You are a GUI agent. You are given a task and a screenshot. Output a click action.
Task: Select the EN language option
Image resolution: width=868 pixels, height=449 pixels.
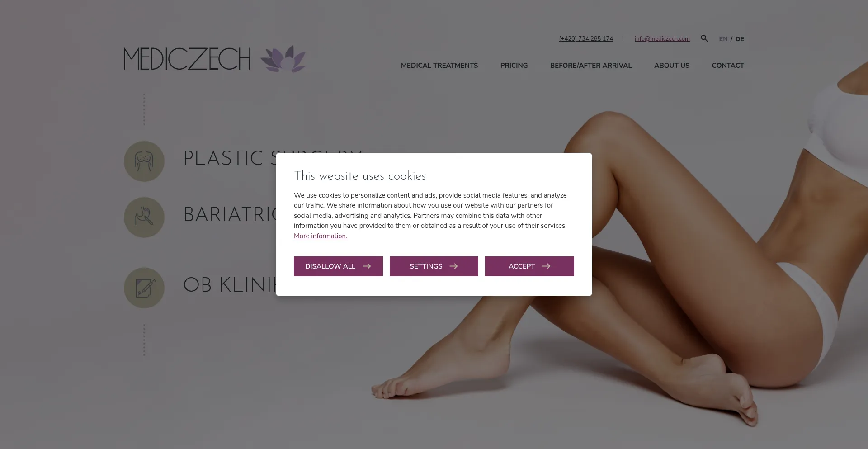coord(723,39)
